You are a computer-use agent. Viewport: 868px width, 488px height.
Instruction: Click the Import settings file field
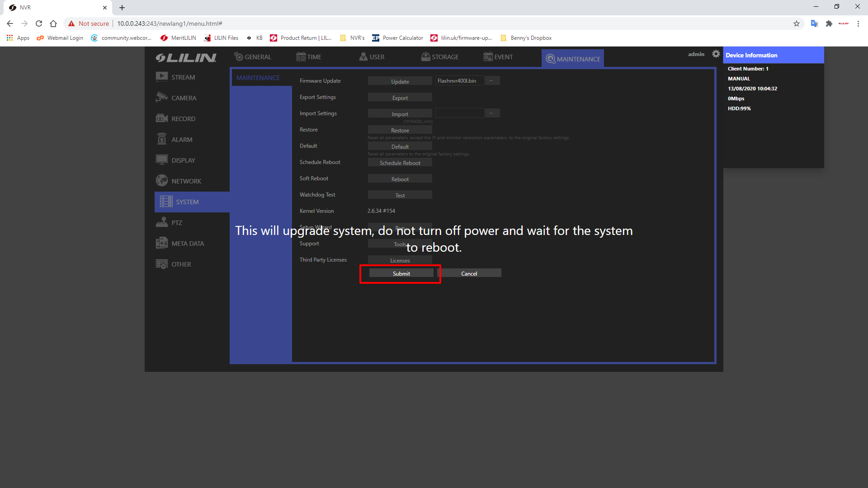(x=459, y=113)
